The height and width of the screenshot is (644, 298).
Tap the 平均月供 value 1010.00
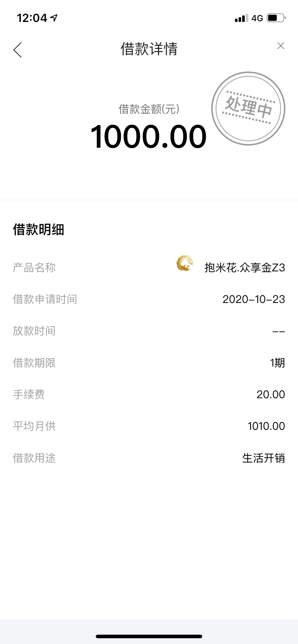pos(266,426)
